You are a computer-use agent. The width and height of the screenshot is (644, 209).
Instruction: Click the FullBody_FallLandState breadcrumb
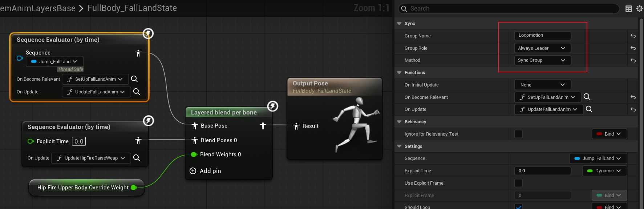coord(132,8)
